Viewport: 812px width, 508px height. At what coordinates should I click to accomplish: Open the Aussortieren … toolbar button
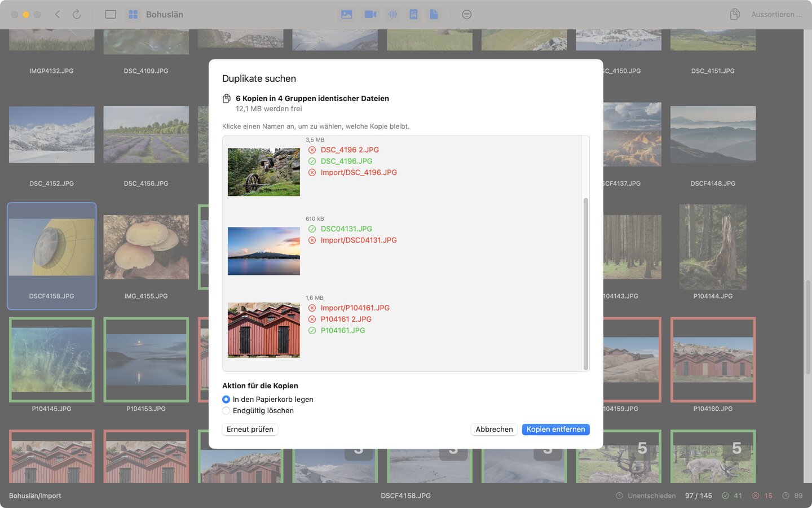(776, 15)
